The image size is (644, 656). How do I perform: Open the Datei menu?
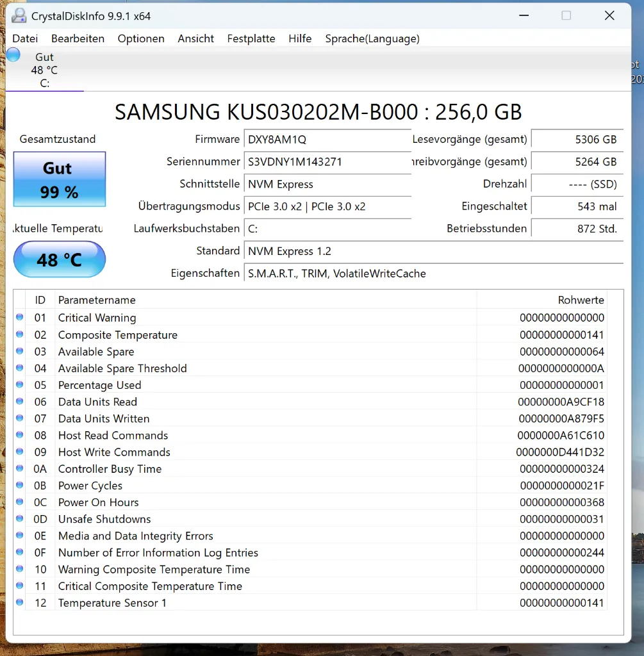(x=25, y=38)
